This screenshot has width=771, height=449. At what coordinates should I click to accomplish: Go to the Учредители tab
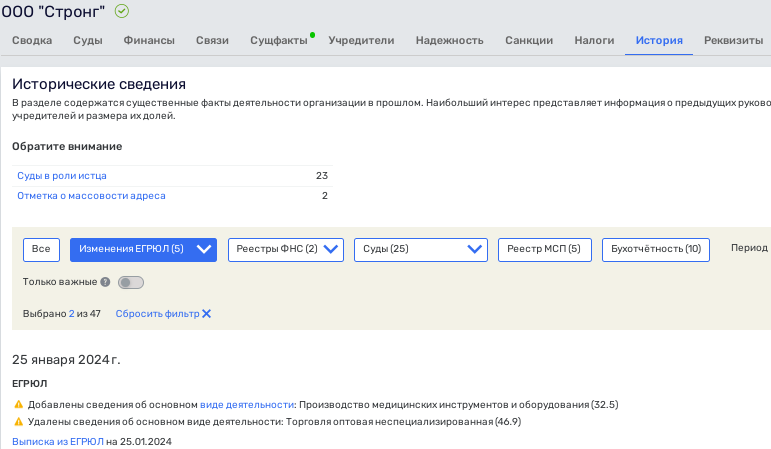tap(361, 41)
